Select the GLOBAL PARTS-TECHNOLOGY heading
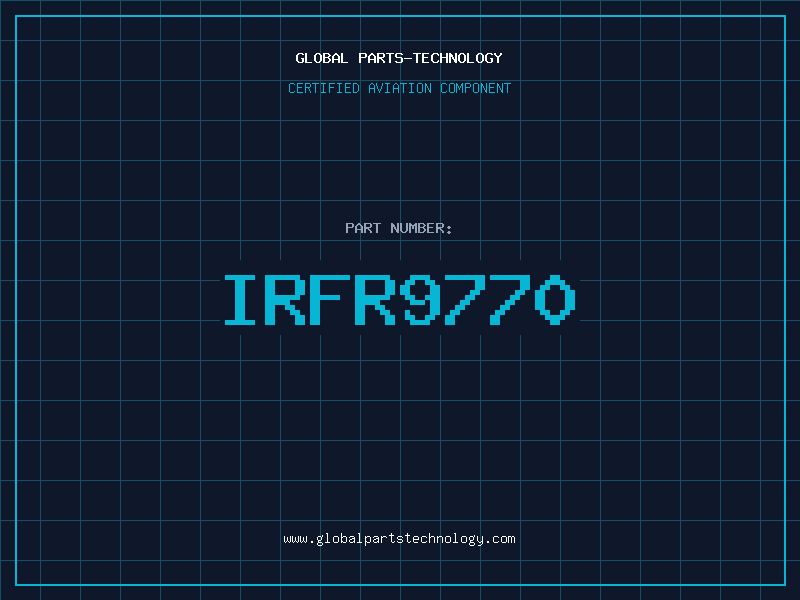The width and height of the screenshot is (800, 600). pyautogui.click(x=399, y=58)
